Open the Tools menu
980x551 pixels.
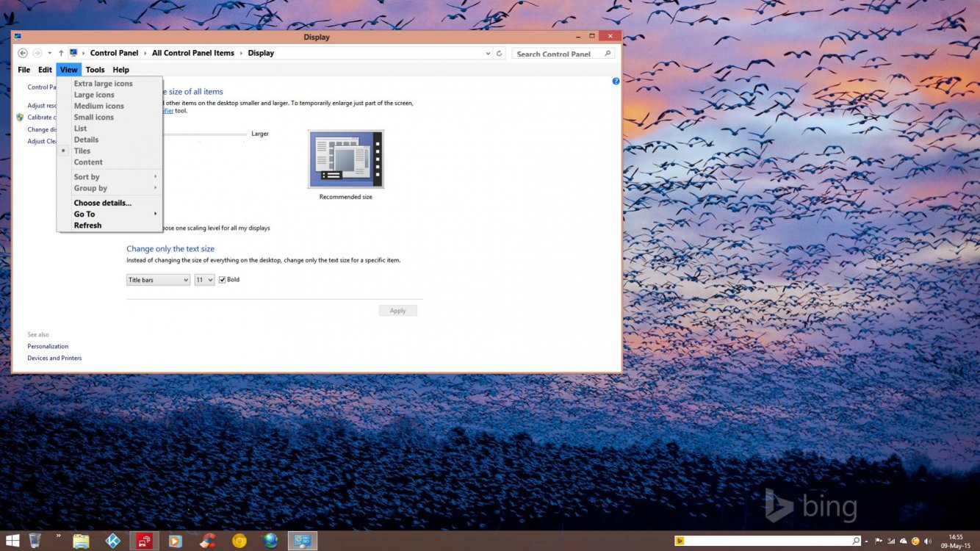95,70
